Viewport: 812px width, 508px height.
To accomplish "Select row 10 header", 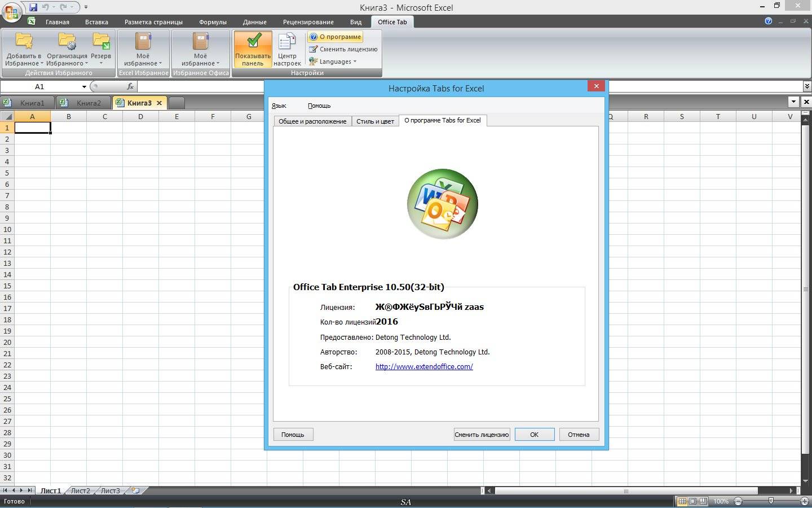I will (7, 229).
